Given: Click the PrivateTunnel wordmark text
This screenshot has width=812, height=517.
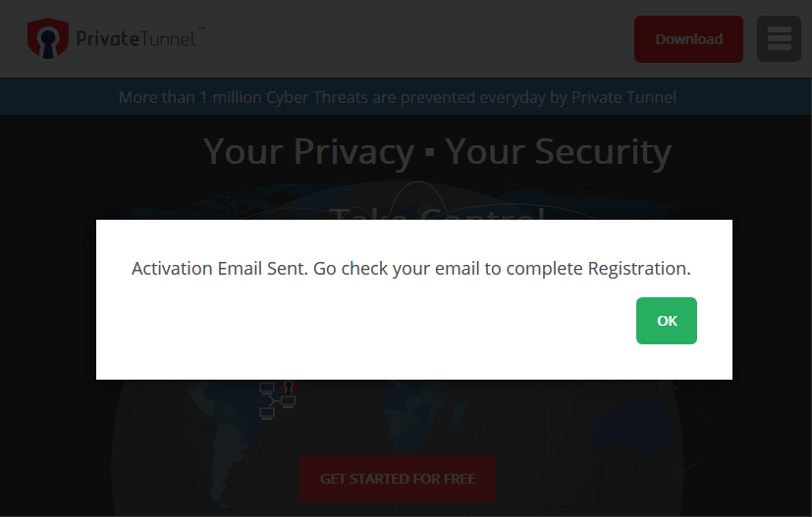Looking at the screenshot, I should pos(136,38).
